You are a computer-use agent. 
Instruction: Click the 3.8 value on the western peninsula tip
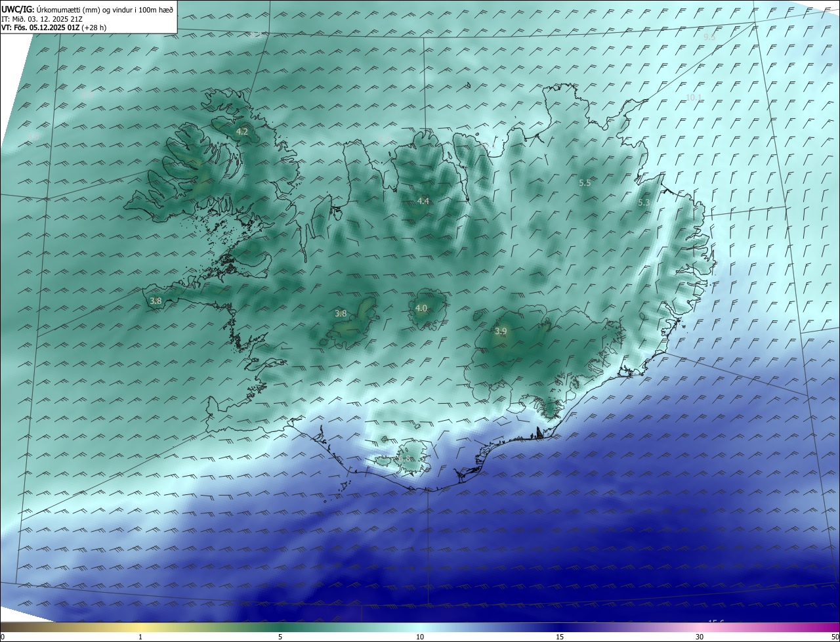156,301
